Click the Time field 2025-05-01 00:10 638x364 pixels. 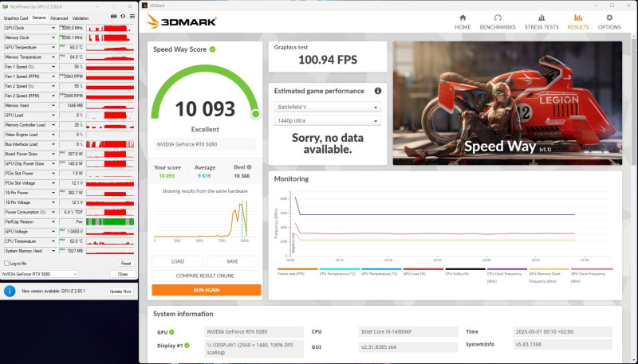(563, 332)
